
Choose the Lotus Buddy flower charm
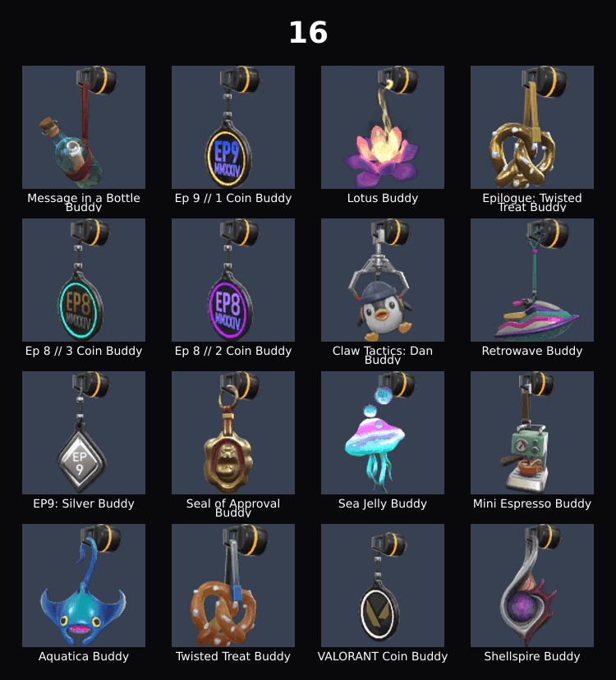click(383, 127)
